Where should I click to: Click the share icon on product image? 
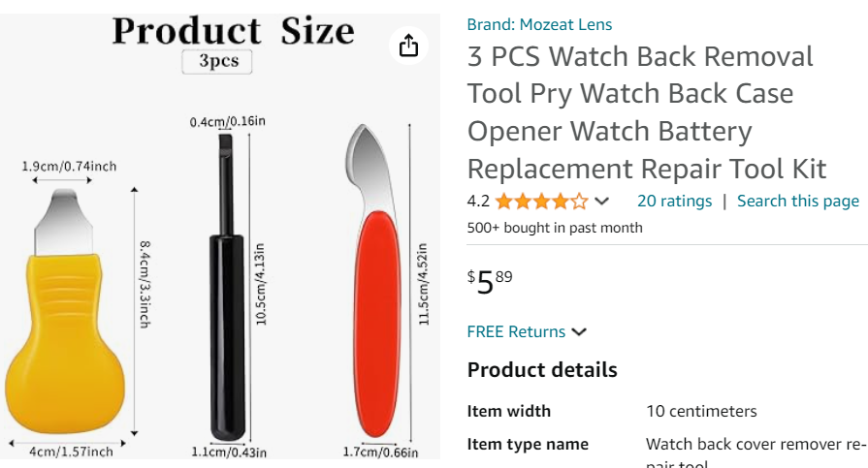pos(408,46)
